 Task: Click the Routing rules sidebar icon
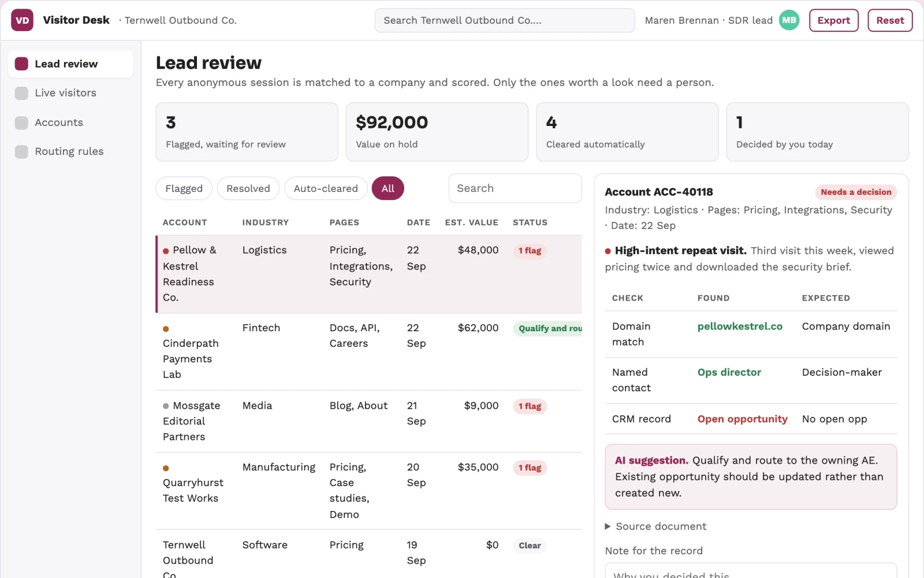point(21,151)
